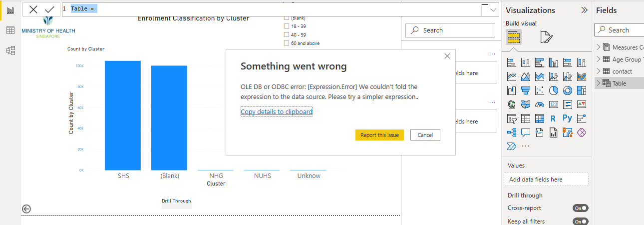
Task: Open the Format visual paintbrush icon
Action: tap(546, 37)
